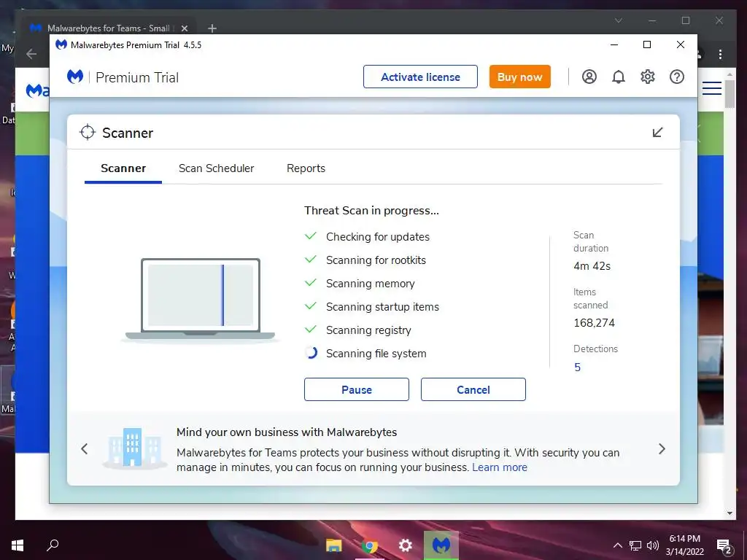Open the browser three-dot menu

click(x=720, y=54)
